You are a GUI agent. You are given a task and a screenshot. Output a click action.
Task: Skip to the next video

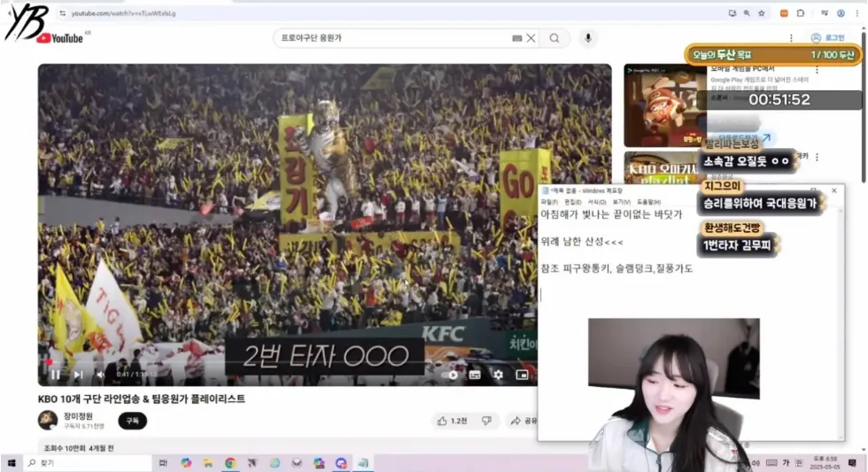point(78,375)
